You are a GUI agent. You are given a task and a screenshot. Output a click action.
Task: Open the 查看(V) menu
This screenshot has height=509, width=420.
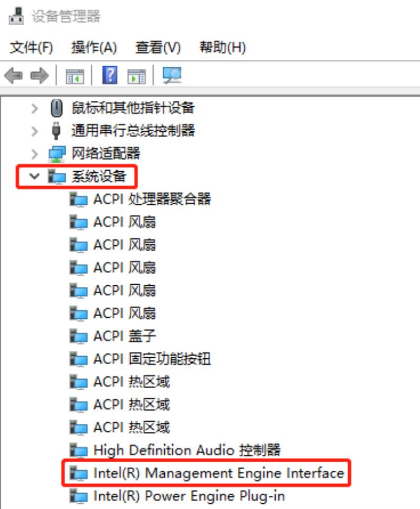pos(158,48)
